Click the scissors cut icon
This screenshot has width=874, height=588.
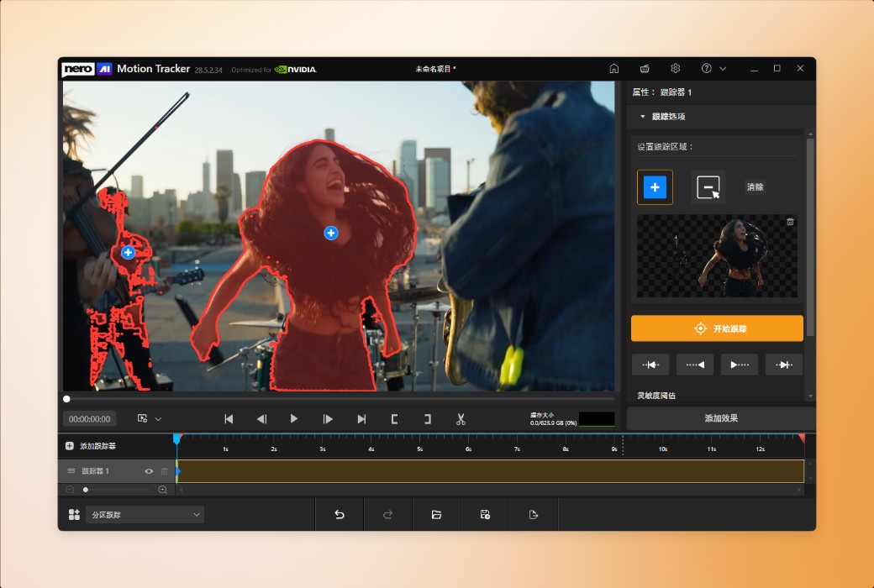(x=461, y=418)
